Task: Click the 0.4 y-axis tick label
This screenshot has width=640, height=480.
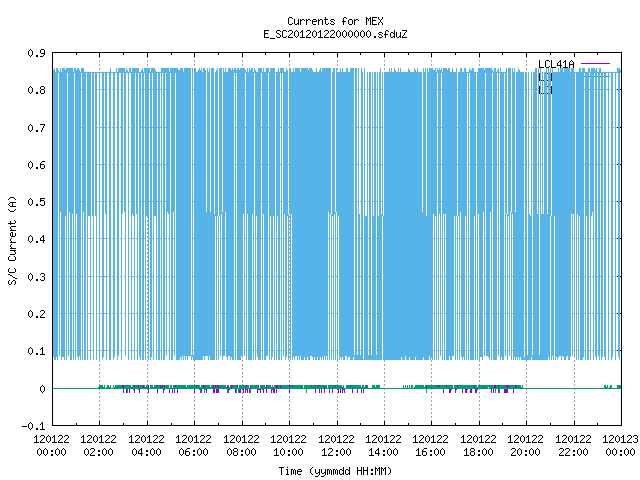Action: [36, 239]
